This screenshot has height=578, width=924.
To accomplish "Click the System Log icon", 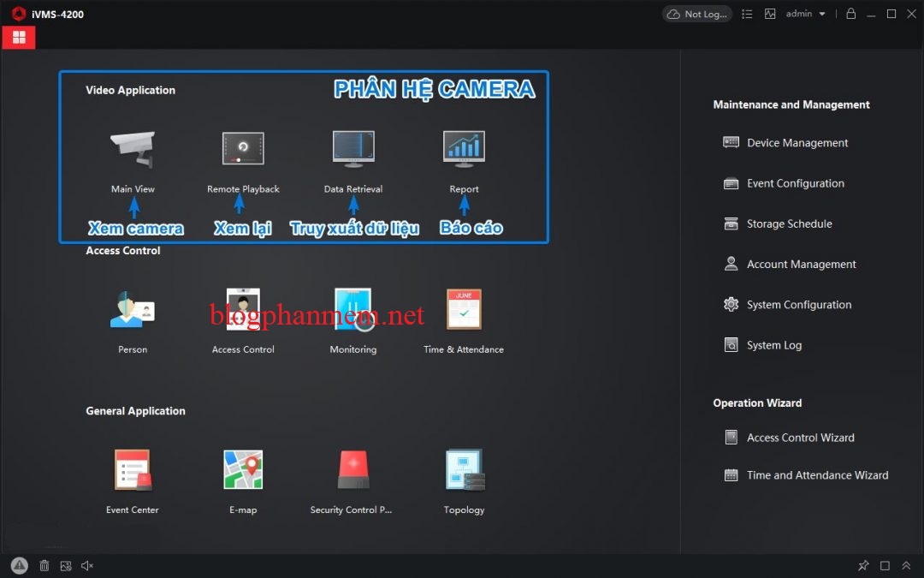I will pos(731,345).
